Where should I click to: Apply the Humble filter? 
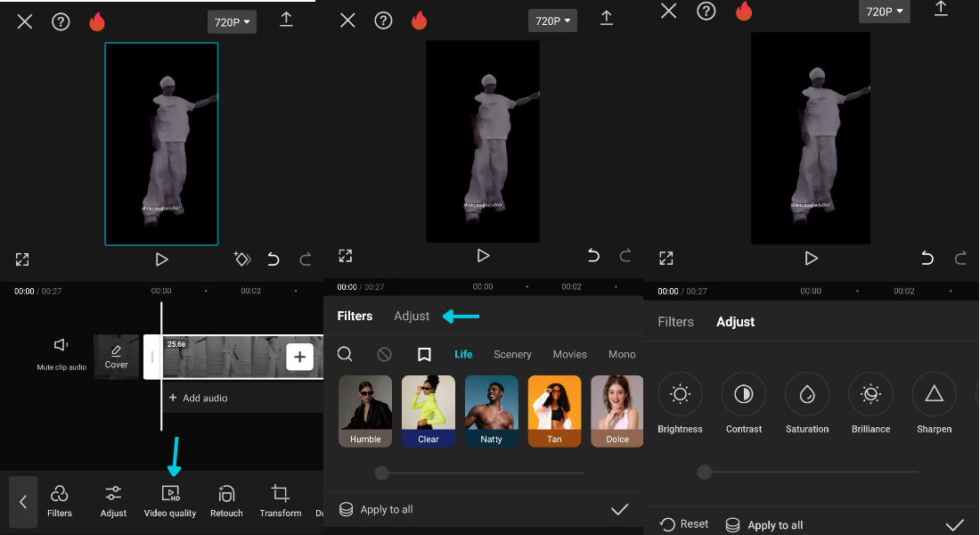[365, 411]
